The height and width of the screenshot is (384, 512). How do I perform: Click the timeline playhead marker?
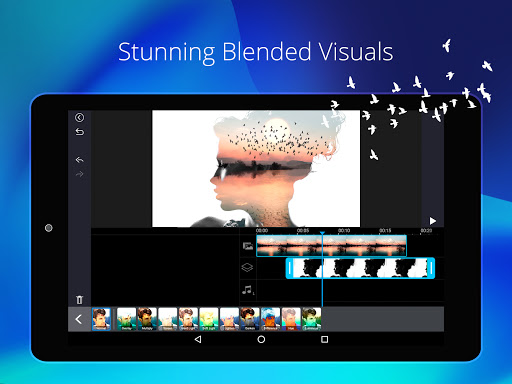click(x=322, y=233)
